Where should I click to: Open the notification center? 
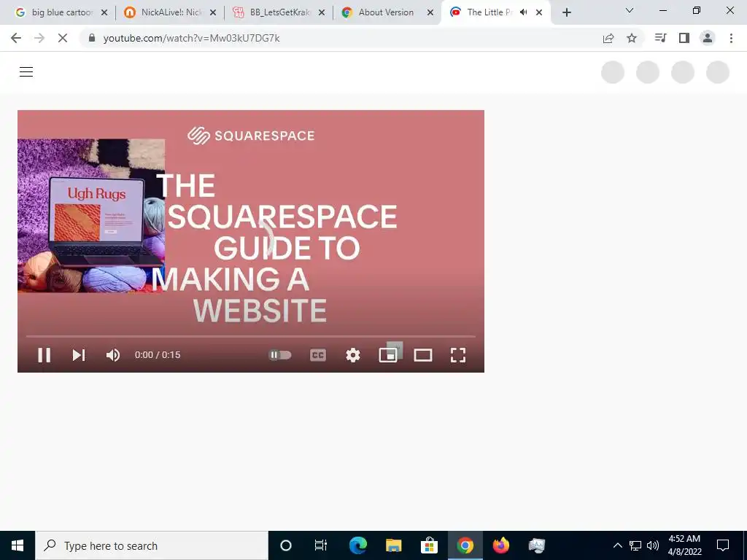723,545
